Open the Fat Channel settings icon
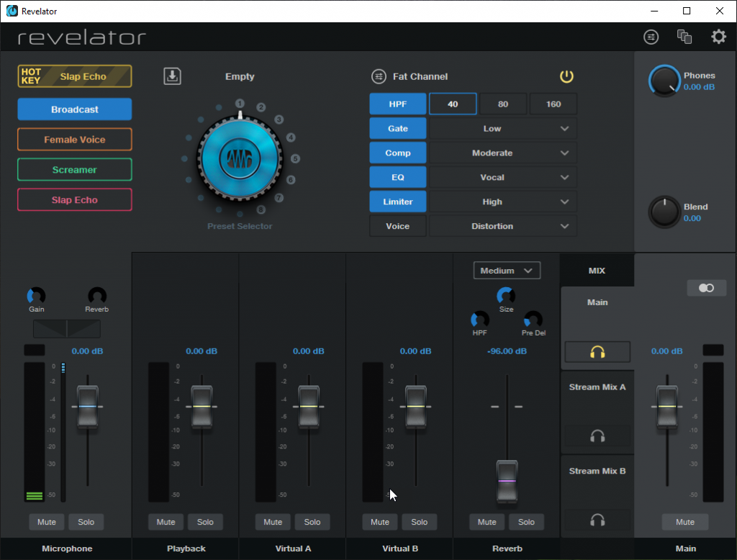 [379, 76]
